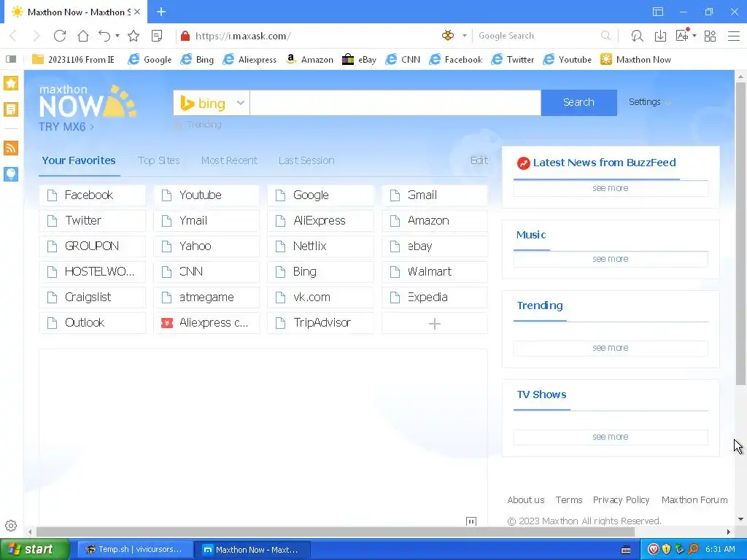Open the notes sidebar icon

pos(11,109)
